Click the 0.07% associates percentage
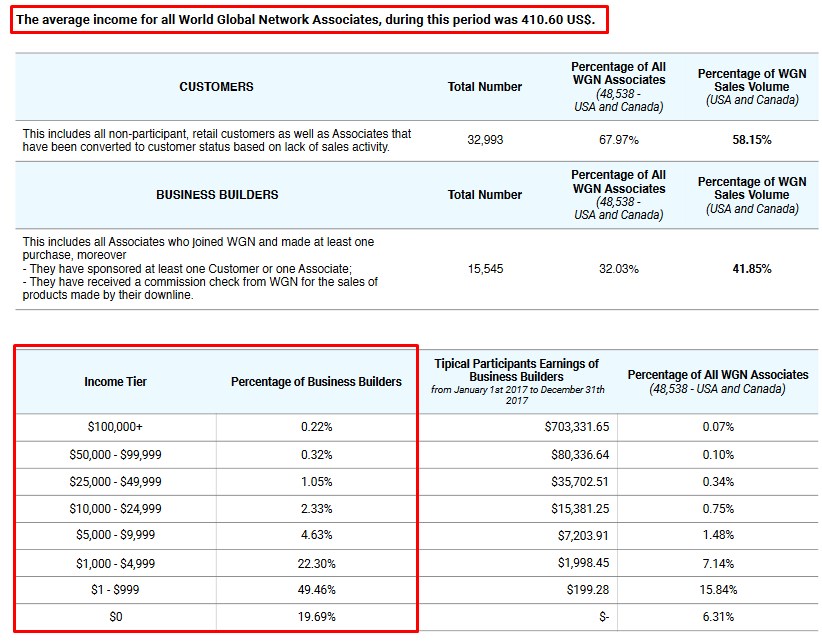This screenshot has height=641, width=822. [718, 427]
